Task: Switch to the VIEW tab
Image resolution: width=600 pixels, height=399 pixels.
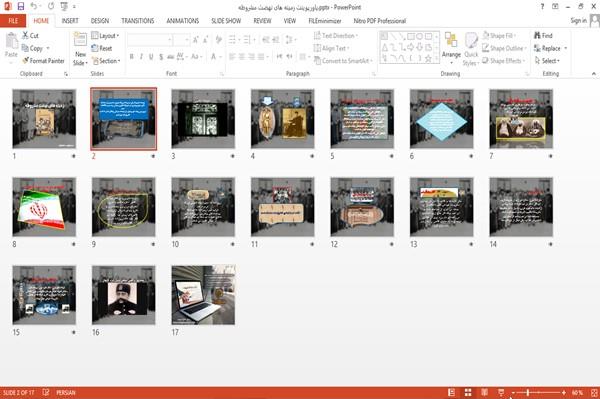Action: coord(290,21)
